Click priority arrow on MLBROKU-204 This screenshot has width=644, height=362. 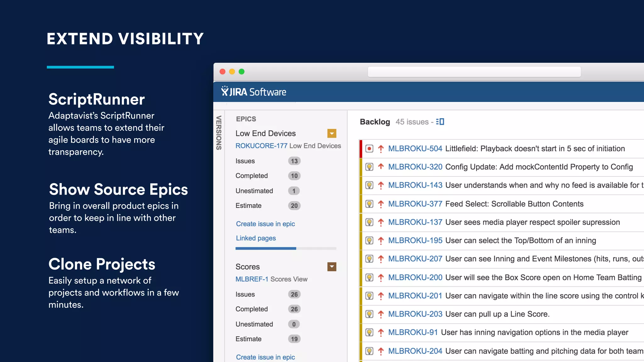coord(381,351)
